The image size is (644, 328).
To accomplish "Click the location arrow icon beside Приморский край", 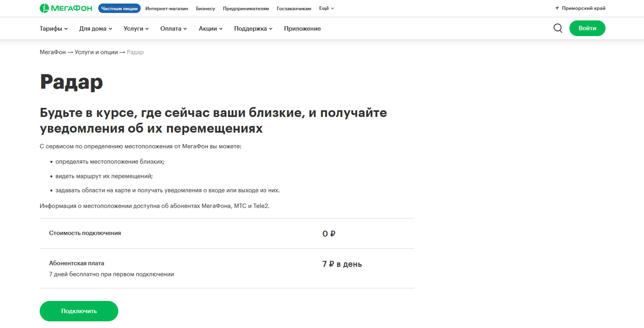I will click(x=557, y=8).
